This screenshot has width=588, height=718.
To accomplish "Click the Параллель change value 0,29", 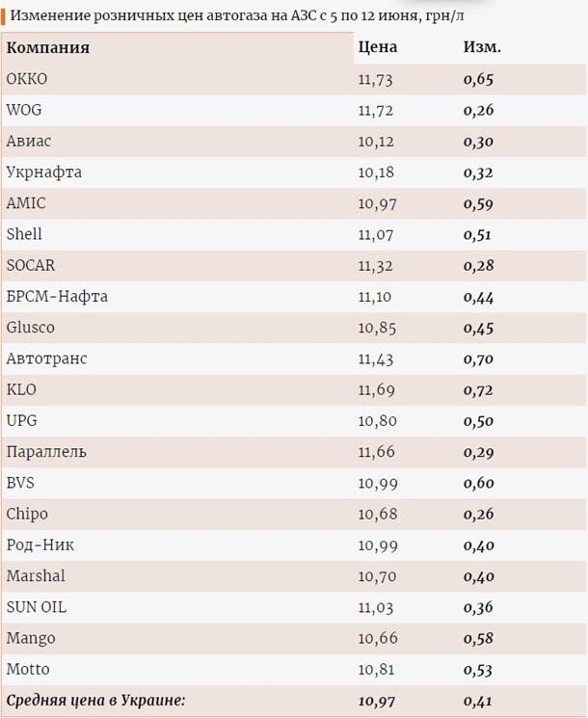I will [478, 452].
